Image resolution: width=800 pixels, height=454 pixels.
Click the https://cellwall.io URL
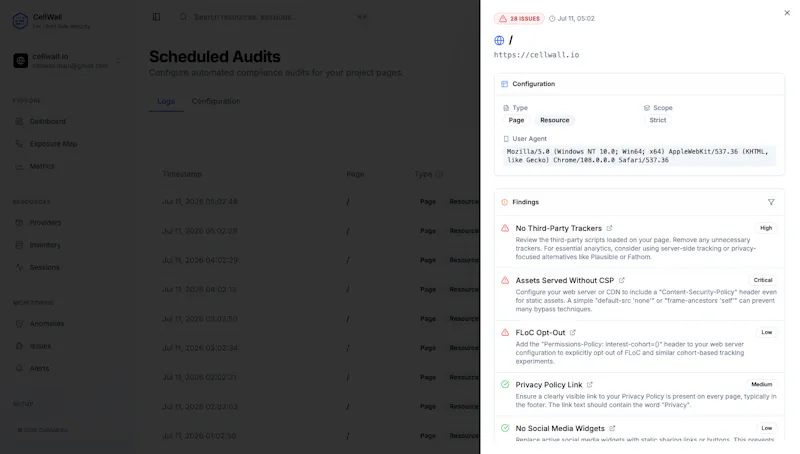(x=536, y=55)
